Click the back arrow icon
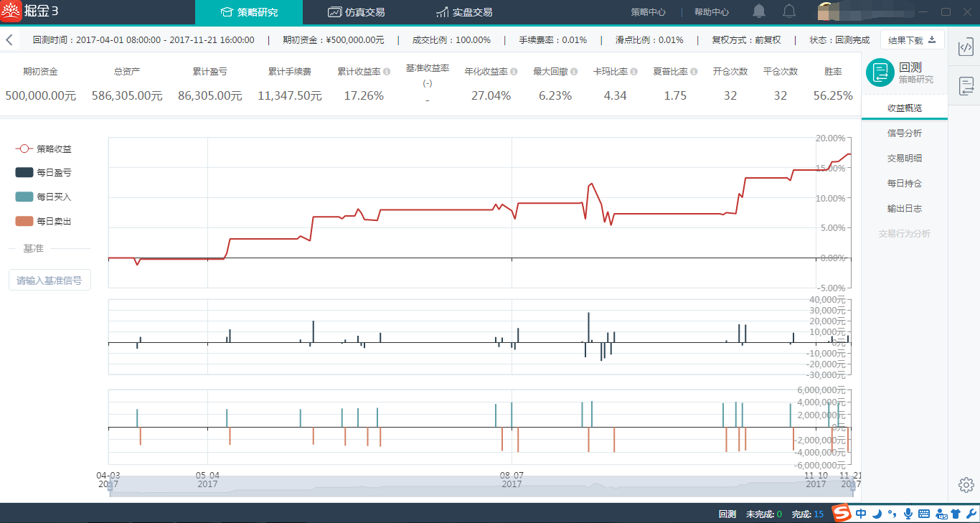 (x=9, y=40)
